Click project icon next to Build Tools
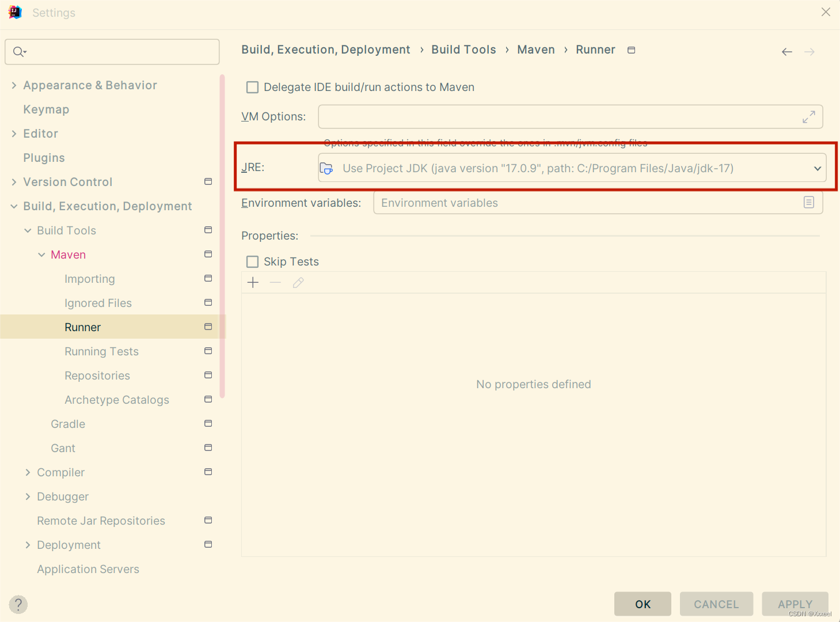 (x=208, y=230)
